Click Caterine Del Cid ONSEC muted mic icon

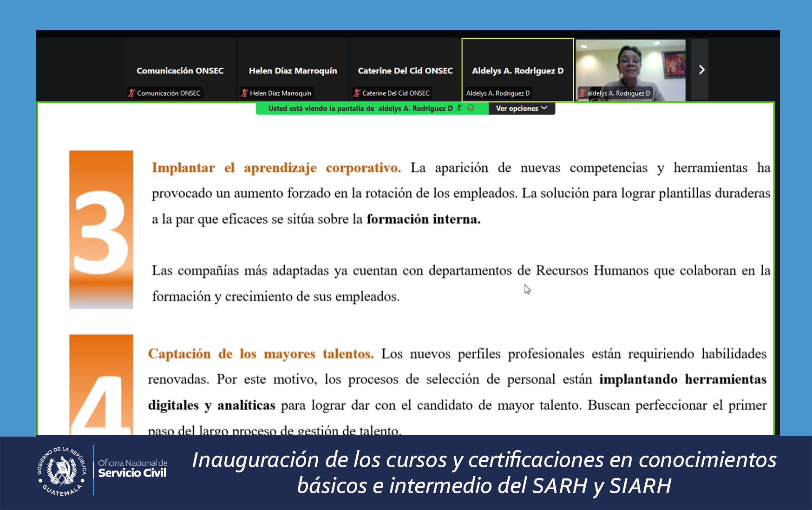(x=357, y=93)
